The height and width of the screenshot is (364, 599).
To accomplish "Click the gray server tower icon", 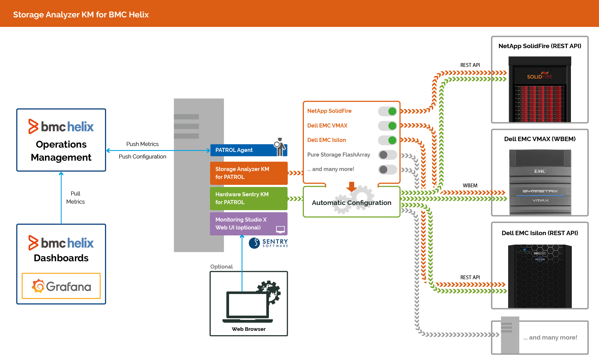I will click(x=199, y=175).
